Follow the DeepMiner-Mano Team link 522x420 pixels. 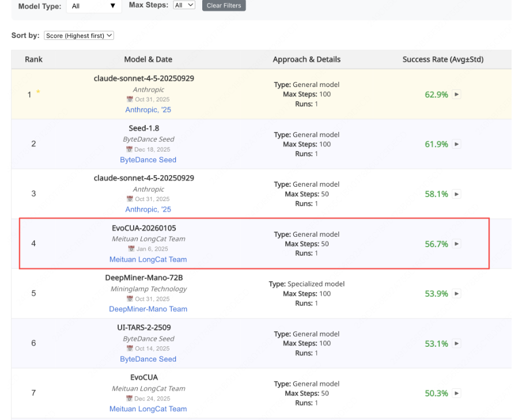148,309
